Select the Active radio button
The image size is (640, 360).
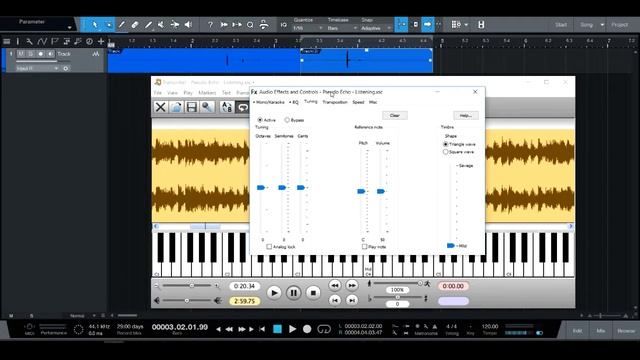pos(260,120)
